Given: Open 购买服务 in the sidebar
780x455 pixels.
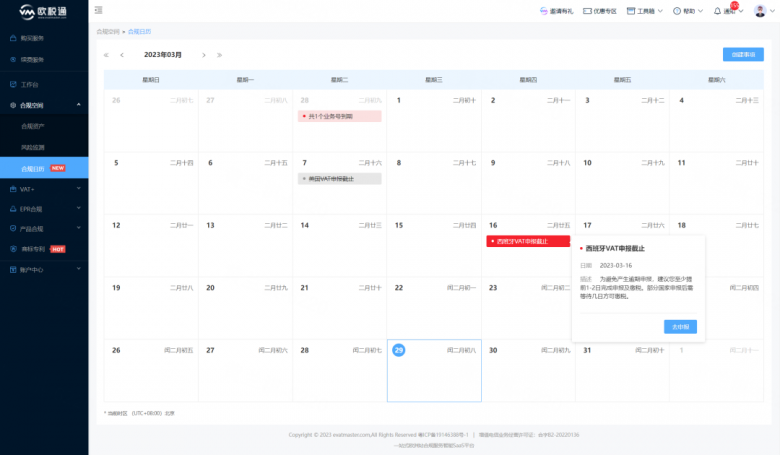Looking at the screenshot, I should (x=32, y=38).
